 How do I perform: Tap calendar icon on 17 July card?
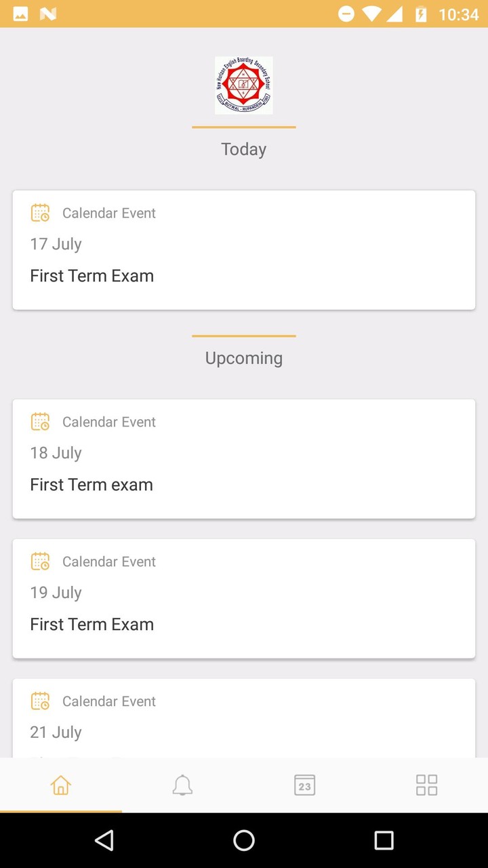tap(40, 213)
